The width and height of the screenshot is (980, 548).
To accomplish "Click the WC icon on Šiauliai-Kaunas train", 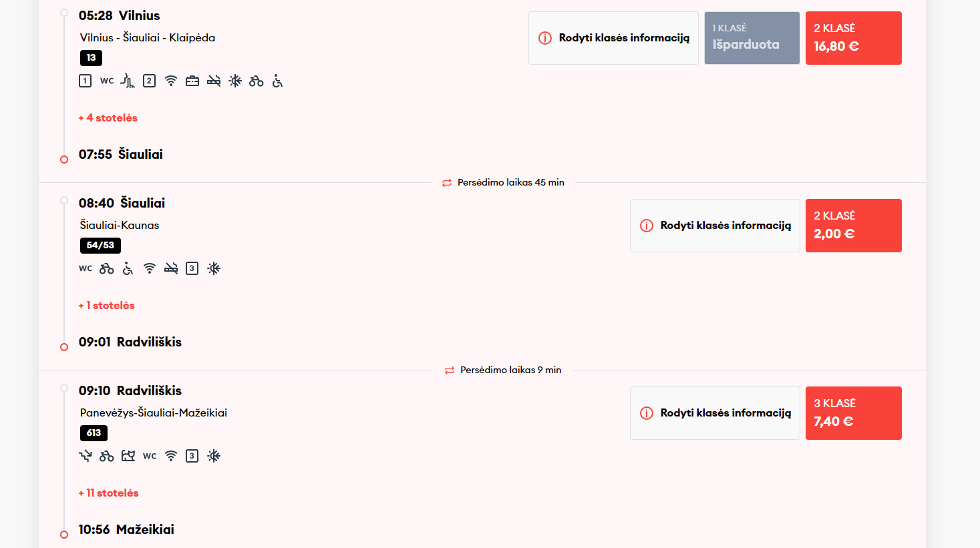I will pos(86,269).
